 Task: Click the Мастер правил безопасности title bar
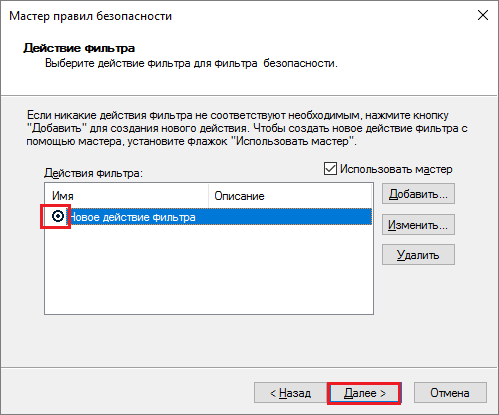point(233,16)
